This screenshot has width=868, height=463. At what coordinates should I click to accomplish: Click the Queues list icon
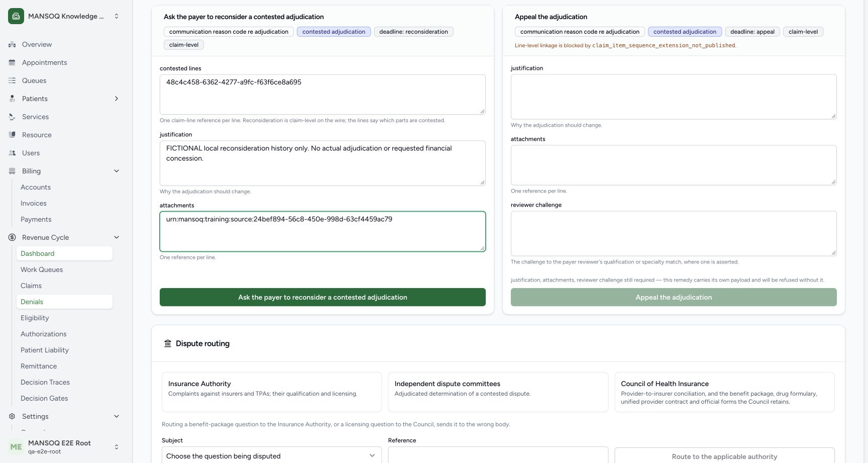(12, 80)
